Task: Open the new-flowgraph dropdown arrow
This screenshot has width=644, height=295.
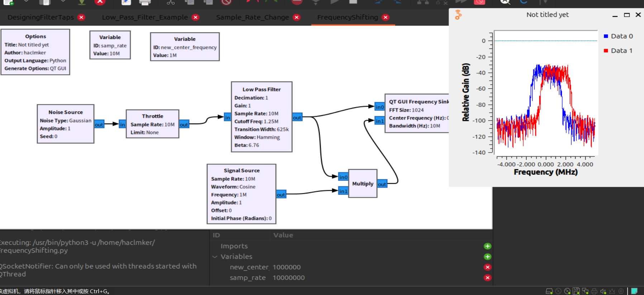Action: 26,1
